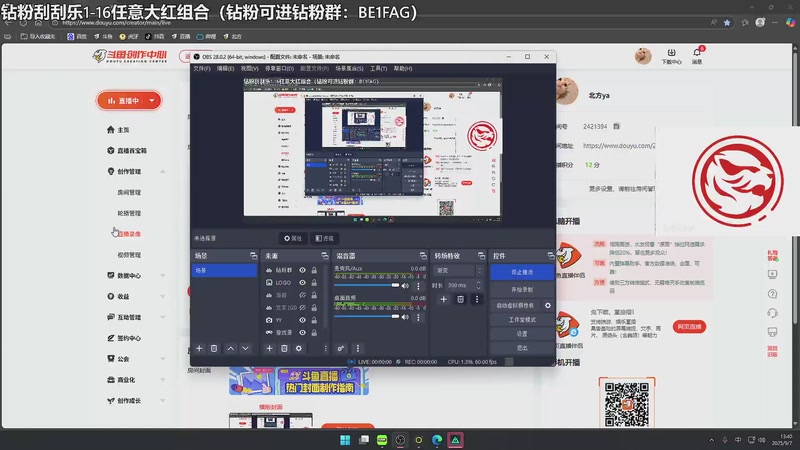Delete selected source using Sources trash icon
This screenshot has height=450, width=800.
tap(284, 348)
